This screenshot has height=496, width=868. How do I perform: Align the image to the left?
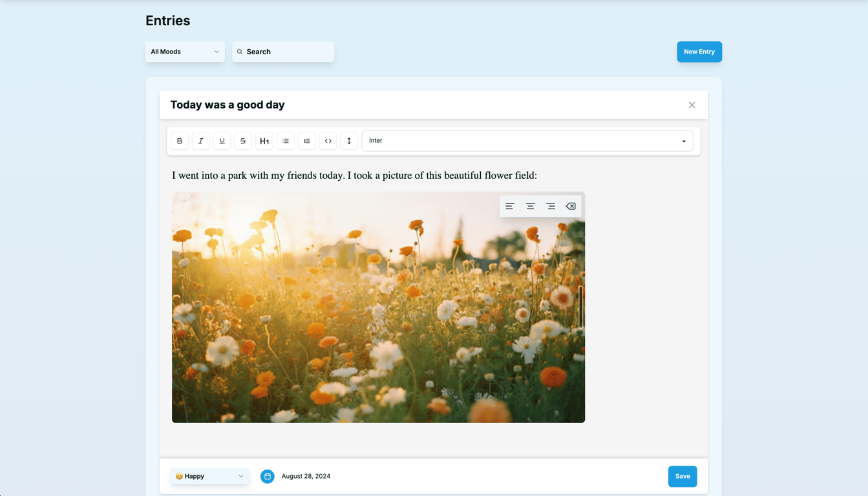510,207
